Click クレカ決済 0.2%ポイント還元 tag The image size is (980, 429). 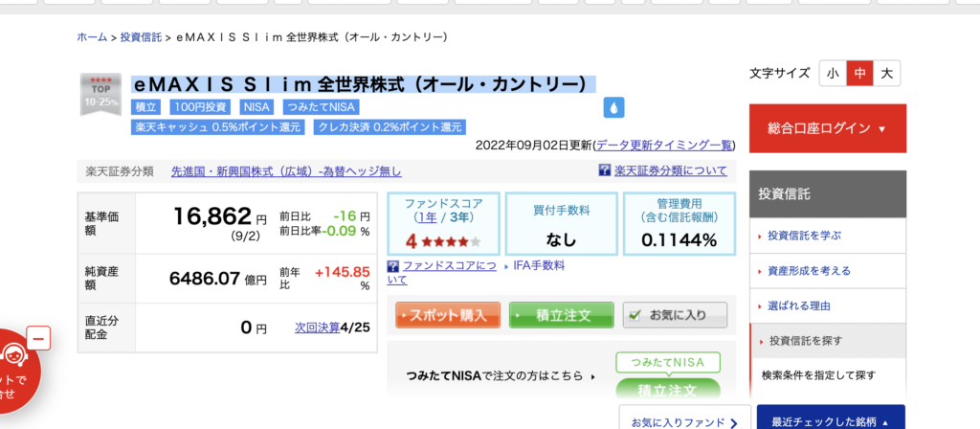click(390, 127)
